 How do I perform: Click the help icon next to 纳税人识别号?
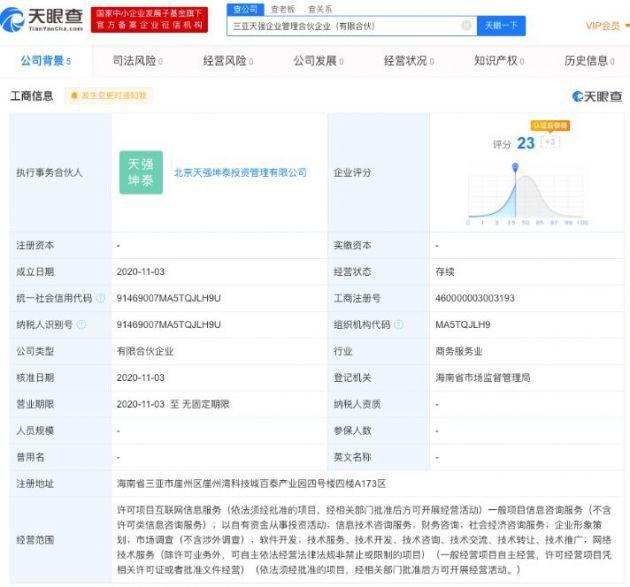(x=80, y=325)
